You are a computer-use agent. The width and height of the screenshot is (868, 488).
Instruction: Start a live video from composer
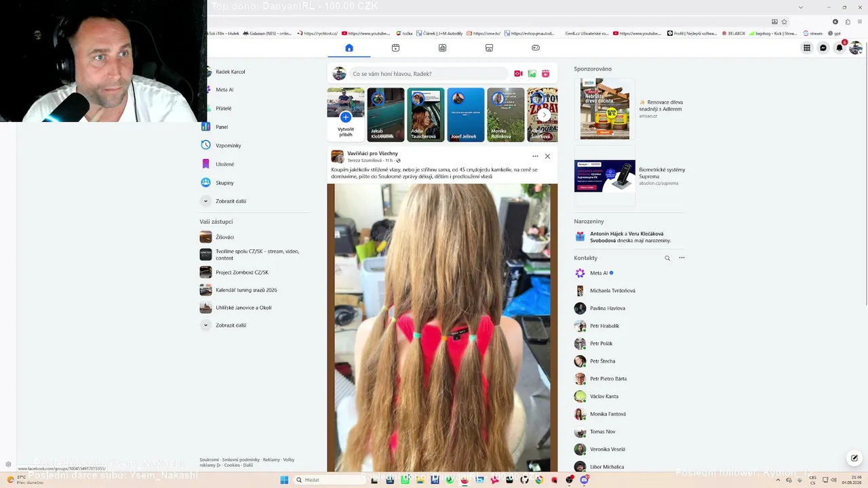point(518,74)
